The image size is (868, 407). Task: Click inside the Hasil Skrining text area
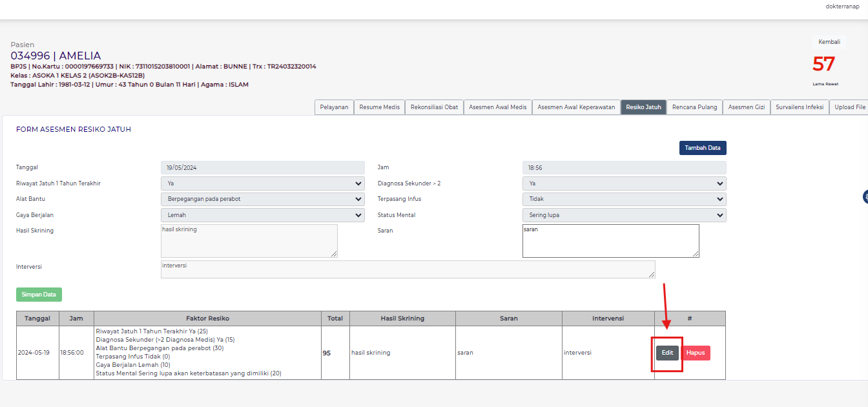pyautogui.click(x=249, y=240)
